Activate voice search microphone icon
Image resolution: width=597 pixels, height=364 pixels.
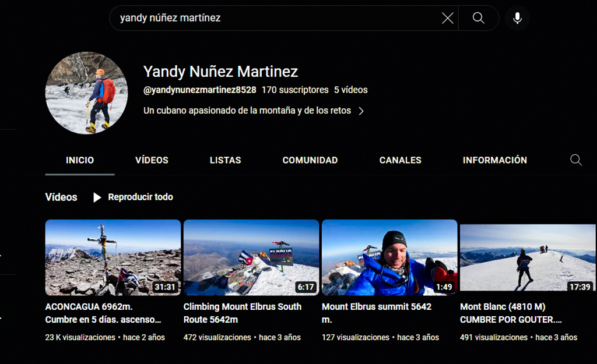point(517,18)
